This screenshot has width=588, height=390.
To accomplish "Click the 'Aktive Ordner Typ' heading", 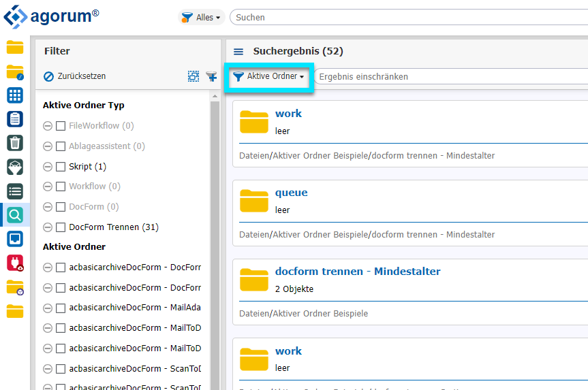I will pos(83,105).
